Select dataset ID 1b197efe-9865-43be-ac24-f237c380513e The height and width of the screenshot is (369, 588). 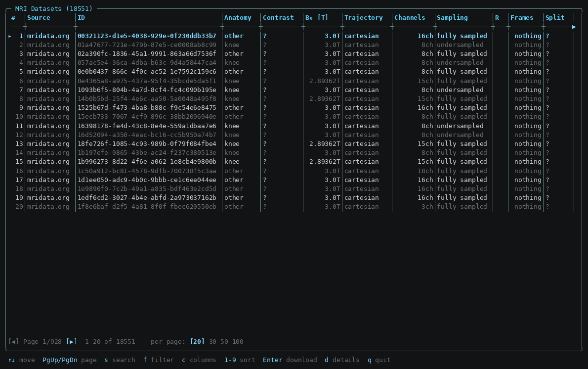(x=147, y=153)
